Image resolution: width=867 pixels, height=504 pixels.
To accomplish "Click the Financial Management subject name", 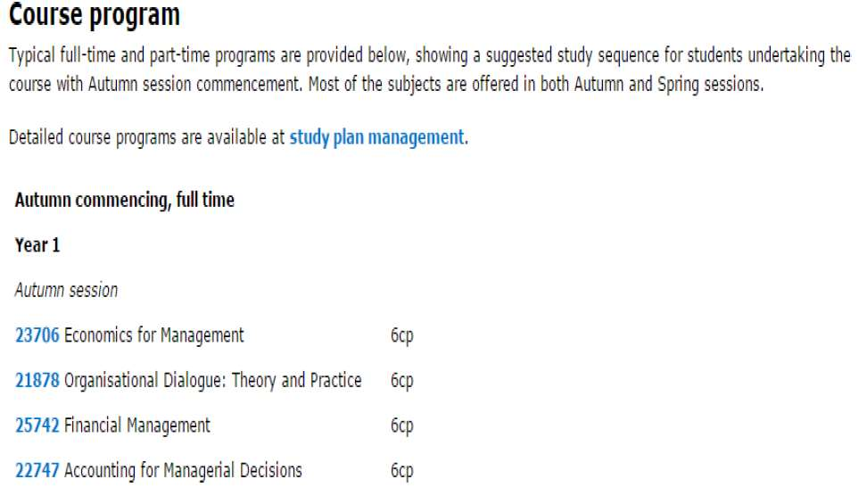I will click(137, 426).
